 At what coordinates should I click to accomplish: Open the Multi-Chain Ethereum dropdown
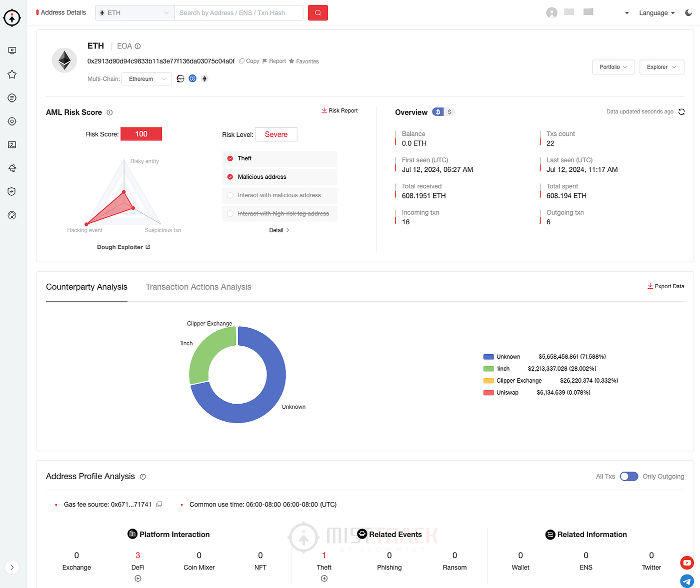147,79
